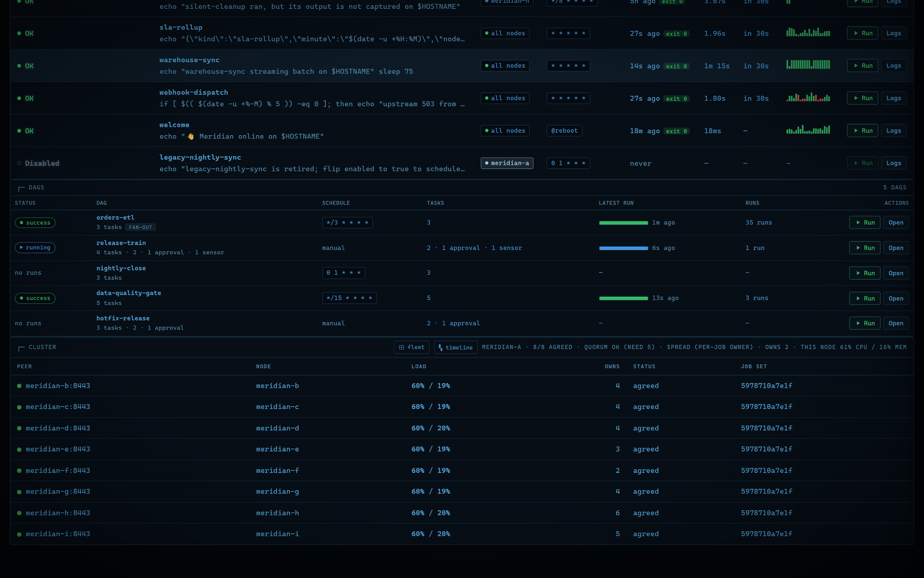
Task: Open the warehouse-sync job name
Action: click(x=189, y=60)
